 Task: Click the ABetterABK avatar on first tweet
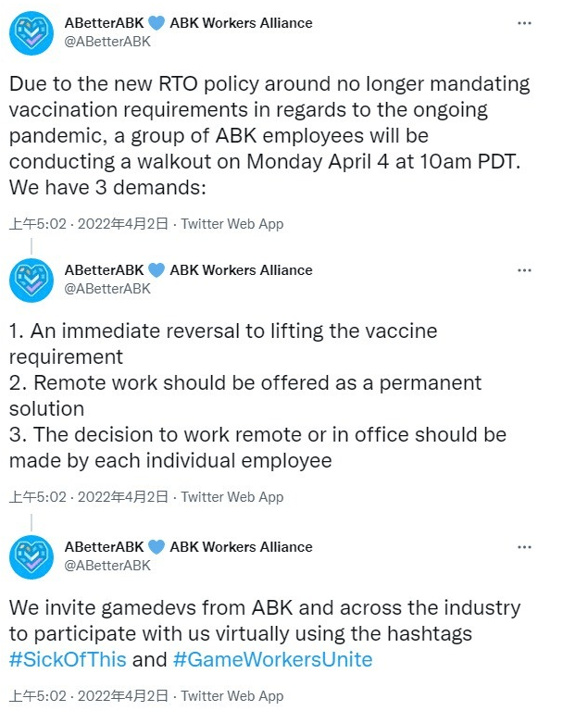click(x=31, y=33)
